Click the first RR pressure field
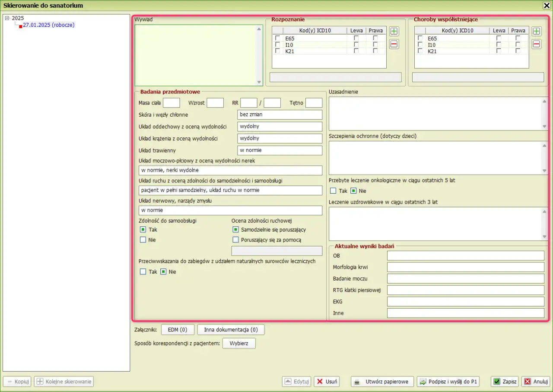The image size is (553, 392). pyautogui.click(x=249, y=103)
